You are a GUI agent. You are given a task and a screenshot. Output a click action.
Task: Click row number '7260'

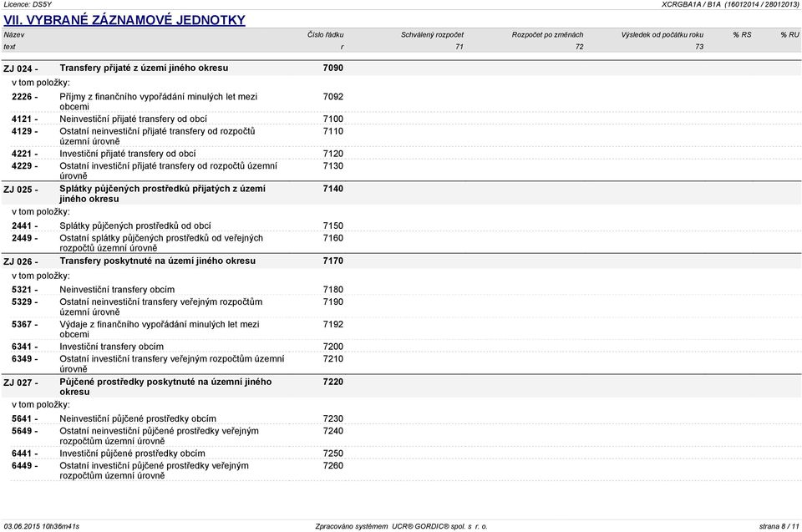click(x=333, y=466)
